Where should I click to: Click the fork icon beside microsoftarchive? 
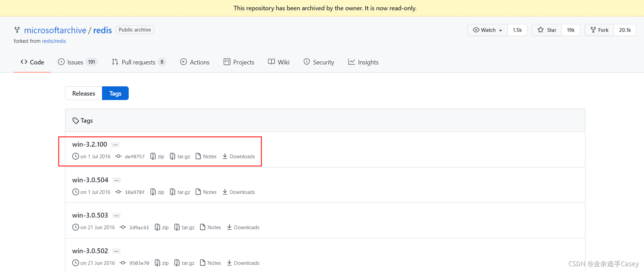(x=17, y=30)
